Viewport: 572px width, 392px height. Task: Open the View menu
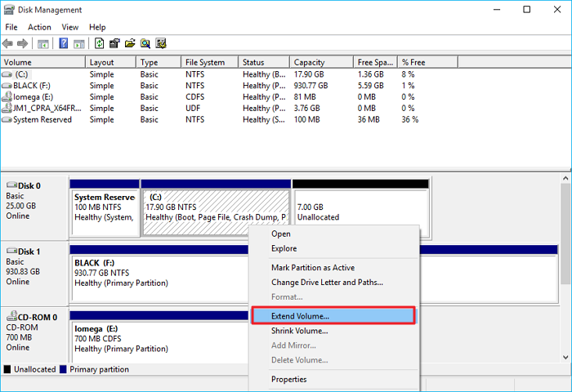70,27
